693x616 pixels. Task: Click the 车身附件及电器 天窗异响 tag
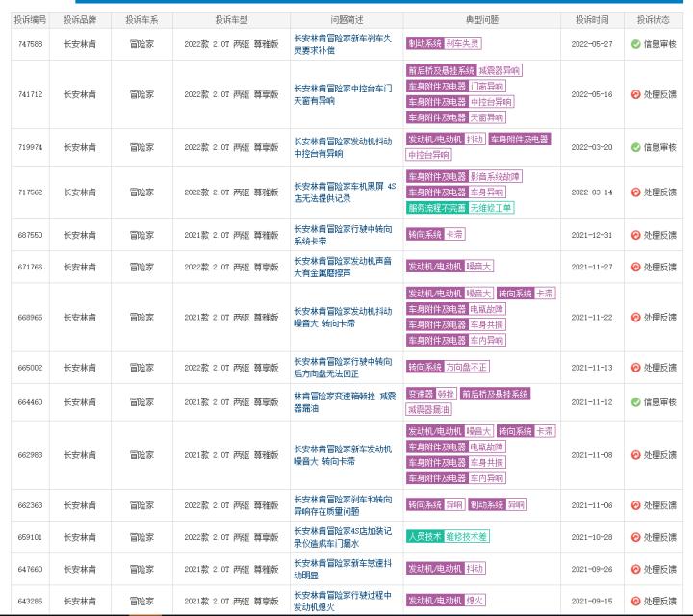tap(456, 117)
